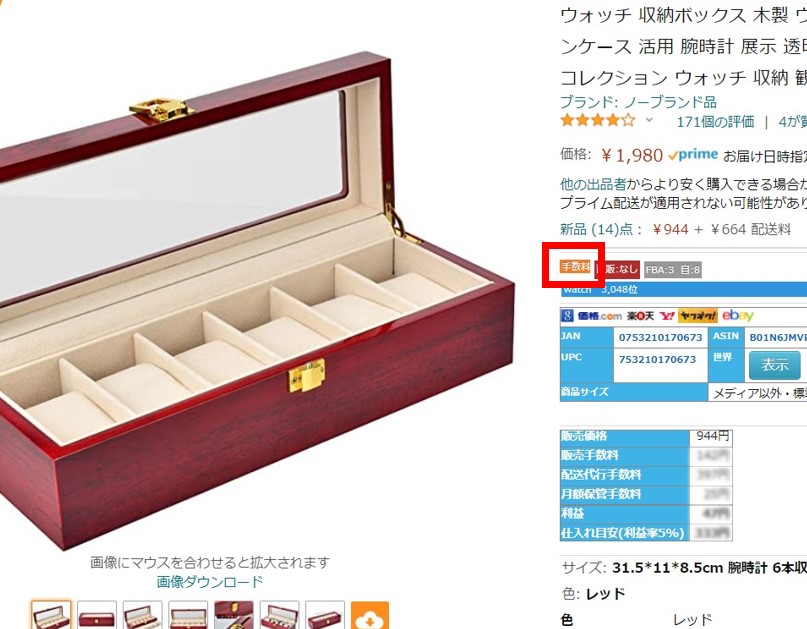Screen dimensions: 807x629
Task: Click the red Yahoo Y! logo
Action: (667, 316)
